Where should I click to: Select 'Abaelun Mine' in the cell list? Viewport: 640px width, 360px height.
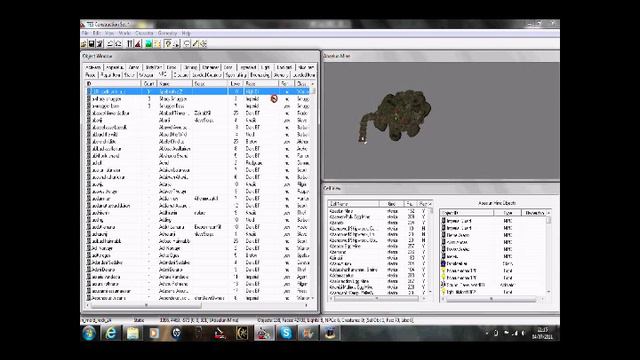[x=378, y=211]
